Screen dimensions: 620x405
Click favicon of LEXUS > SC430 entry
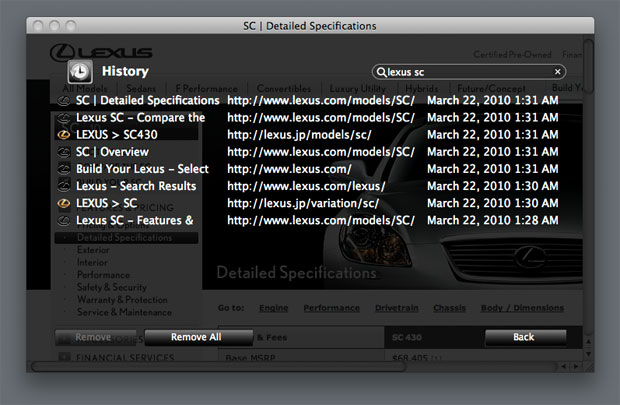(64, 135)
